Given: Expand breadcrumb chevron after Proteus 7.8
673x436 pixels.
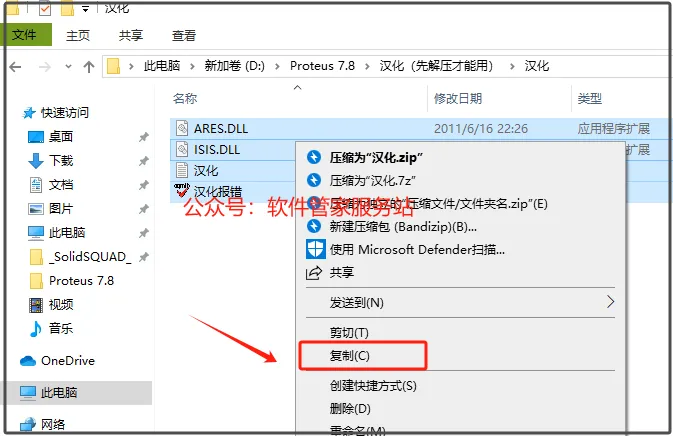Looking at the screenshot, I should click(367, 67).
